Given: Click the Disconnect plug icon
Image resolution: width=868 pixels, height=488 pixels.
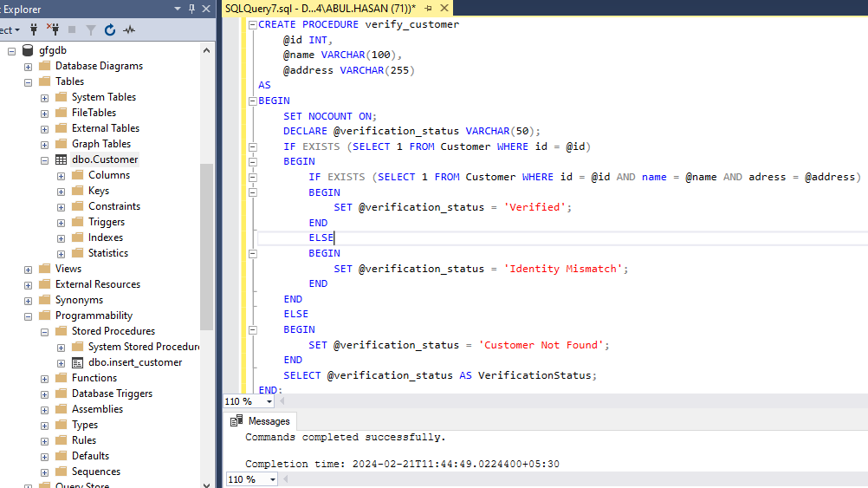Looking at the screenshot, I should (53, 29).
